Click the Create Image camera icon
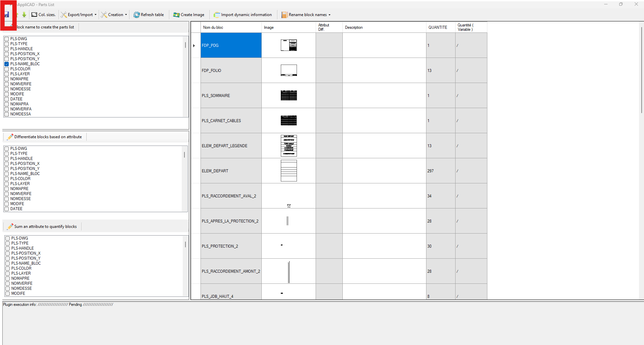The width and height of the screenshot is (644, 345). pos(176,15)
